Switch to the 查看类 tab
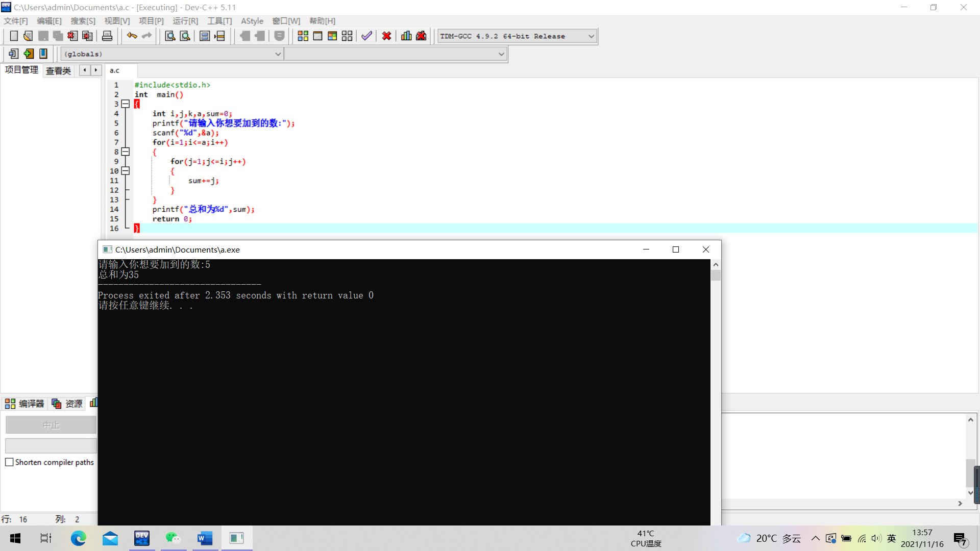 point(58,70)
